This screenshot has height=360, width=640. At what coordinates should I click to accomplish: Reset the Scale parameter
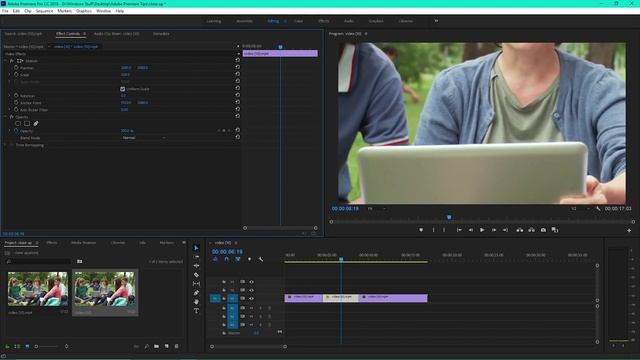coord(238,74)
